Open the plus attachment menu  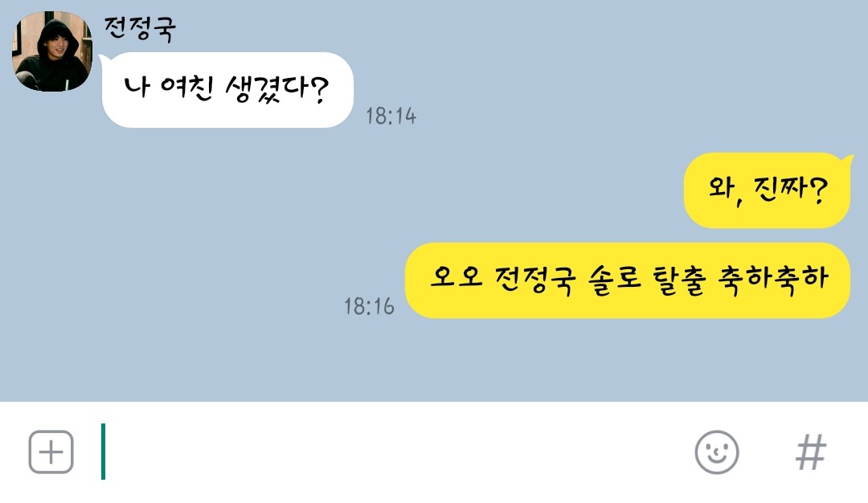tap(51, 452)
